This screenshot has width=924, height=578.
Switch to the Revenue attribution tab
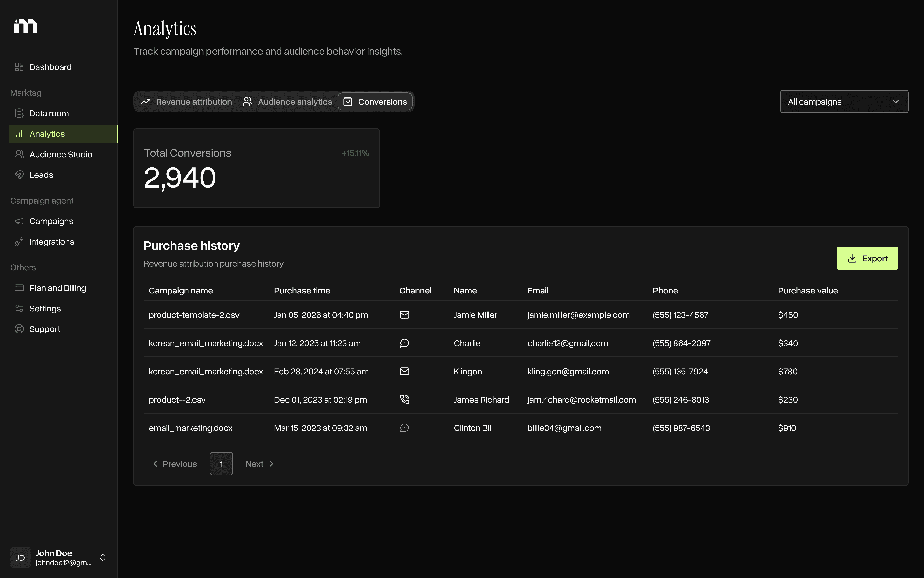pos(186,102)
